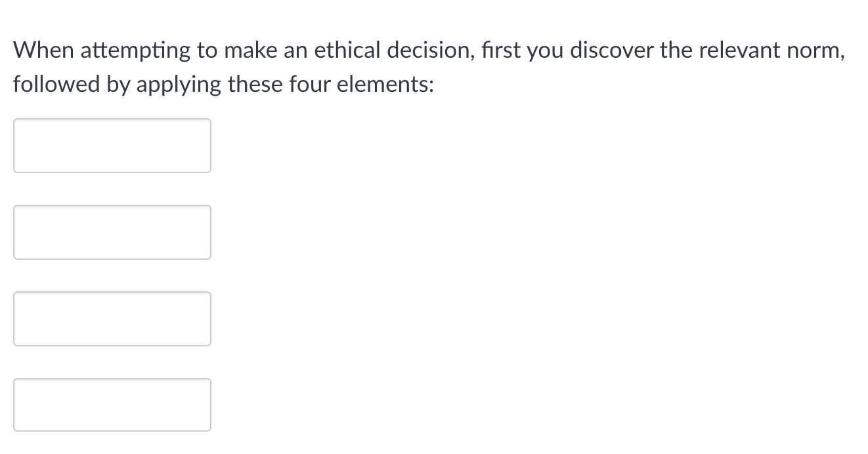Click the fourth empty answer box
This screenshot has width=868, height=454.
[x=112, y=405]
